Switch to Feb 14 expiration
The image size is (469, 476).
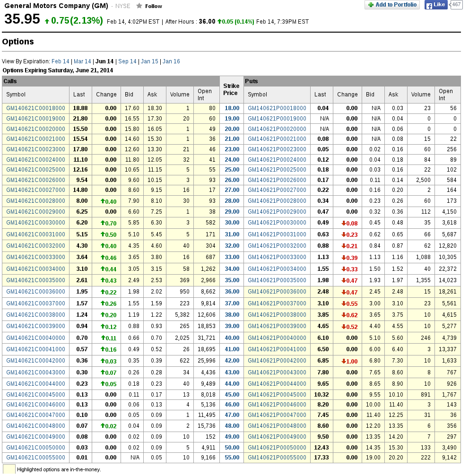(61, 61)
